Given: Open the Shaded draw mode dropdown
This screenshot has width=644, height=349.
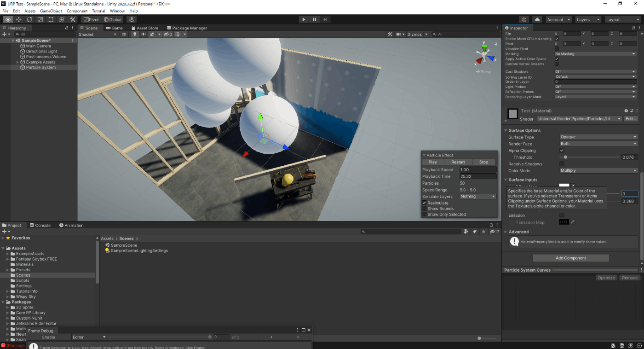Looking at the screenshot, I should coord(98,35).
